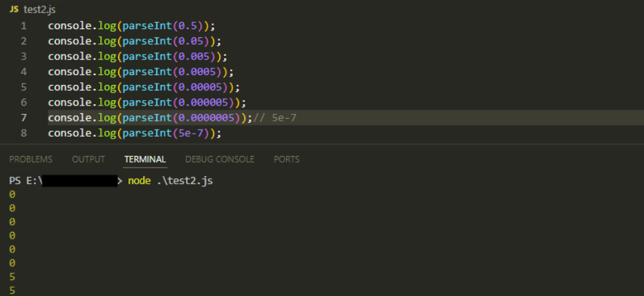Click the value 0.000005 in line 6
The image size is (644, 296).
203,102
